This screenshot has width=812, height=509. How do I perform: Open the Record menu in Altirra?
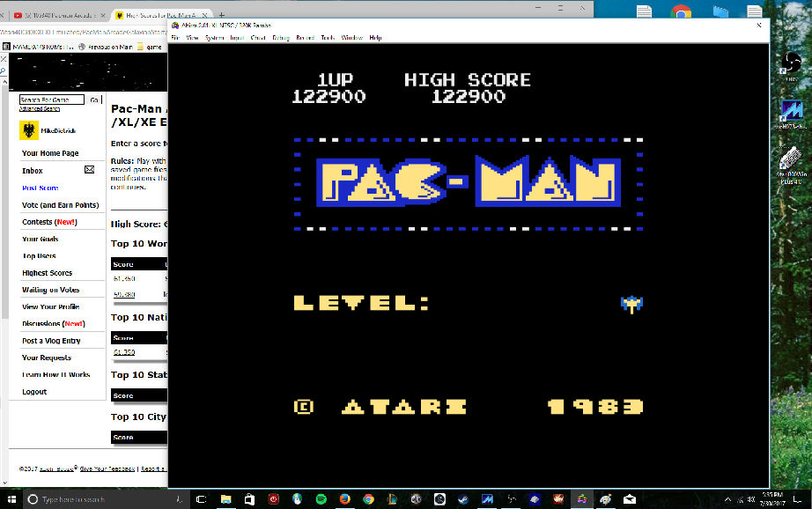305,38
